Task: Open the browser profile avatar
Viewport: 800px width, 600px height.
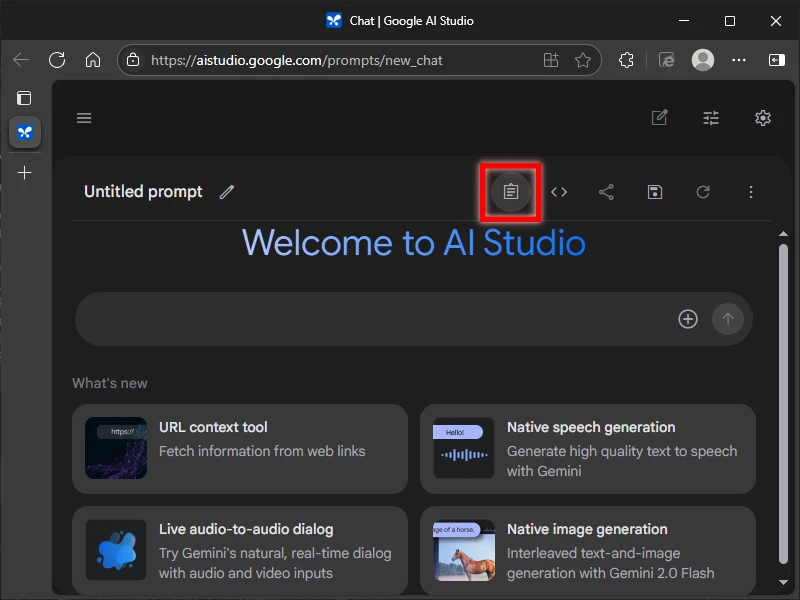Action: 703,60
